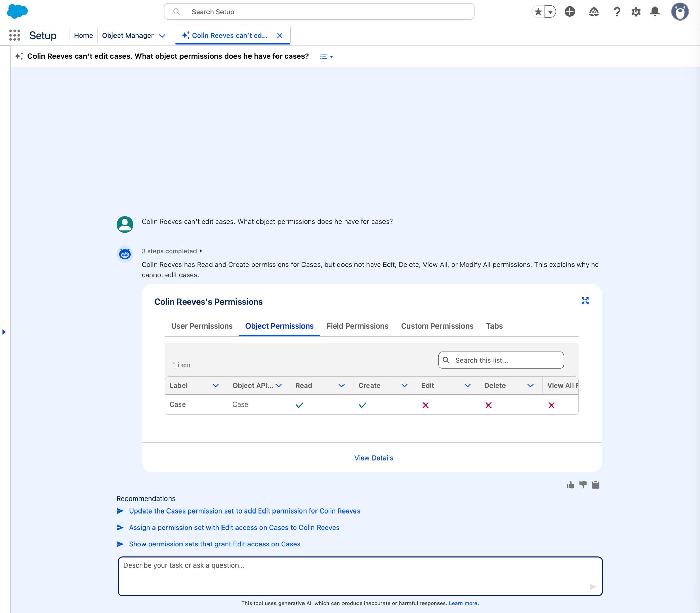Open the Help question mark menu
This screenshot has height=613, width=700.
click(617, 12)
